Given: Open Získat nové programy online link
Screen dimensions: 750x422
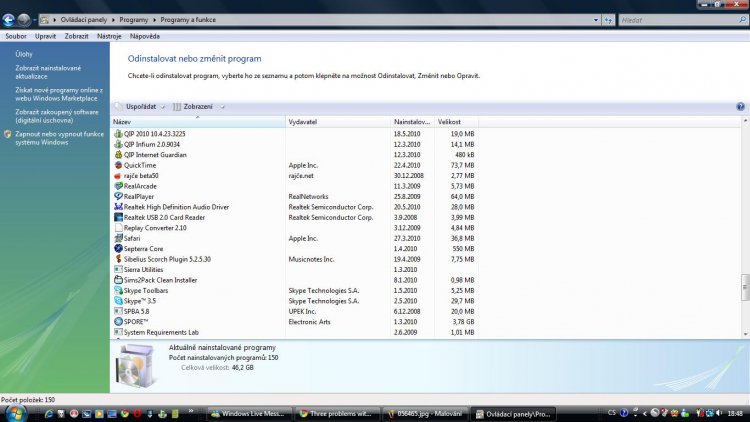Looking at the screenshot, I should 59,94.
